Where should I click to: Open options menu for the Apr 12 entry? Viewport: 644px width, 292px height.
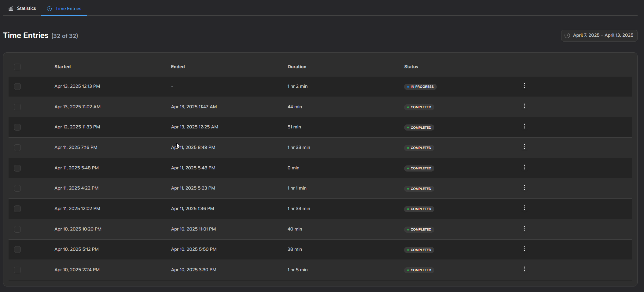click(x=524, y=126)
